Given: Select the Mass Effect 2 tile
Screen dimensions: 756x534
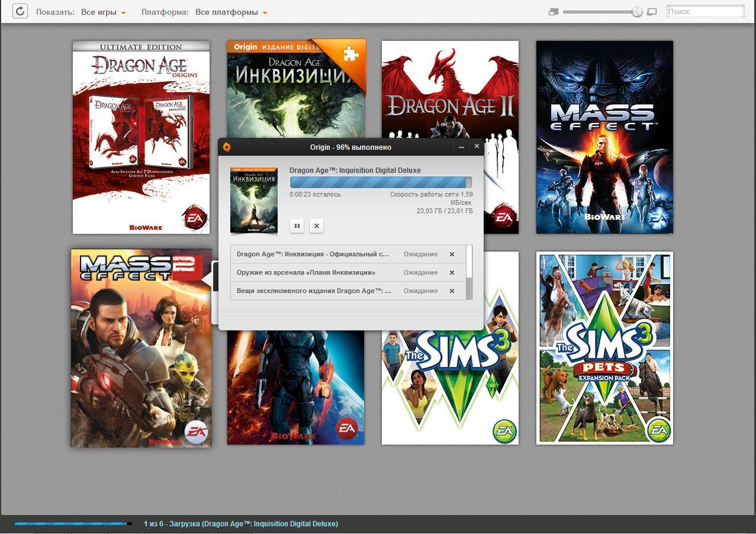Looking at the screenshot, I should [x=141, y=348].
